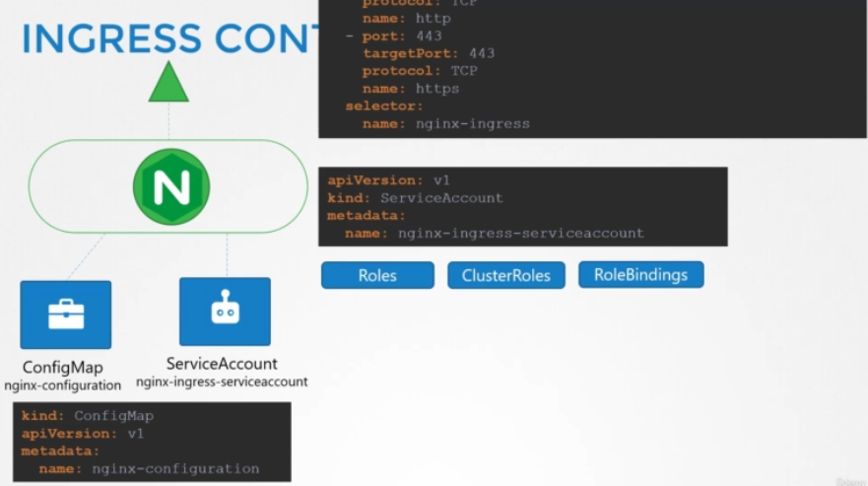
Task: Click 'name: http' code line
Action: click(x=407, y=19)
